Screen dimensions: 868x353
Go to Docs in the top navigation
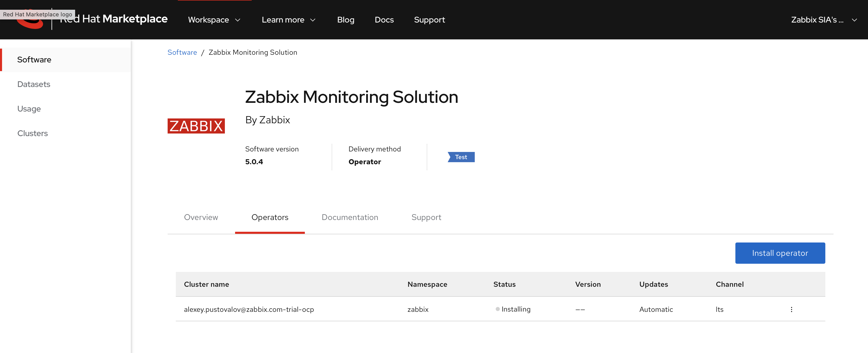tap(384, 20)
